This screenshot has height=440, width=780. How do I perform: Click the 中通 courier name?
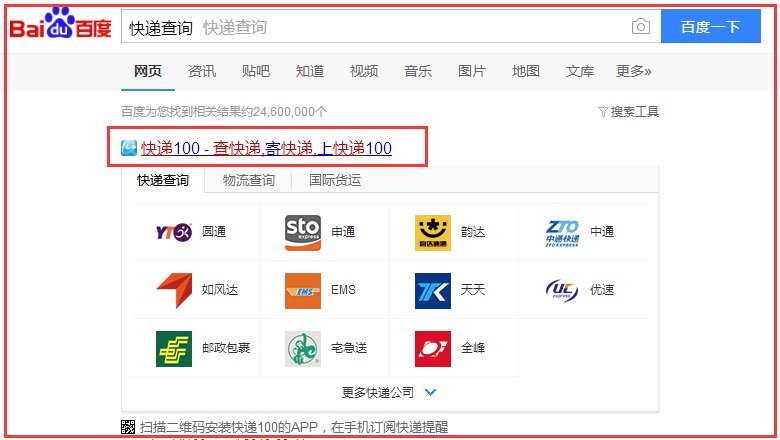[602, 232]
